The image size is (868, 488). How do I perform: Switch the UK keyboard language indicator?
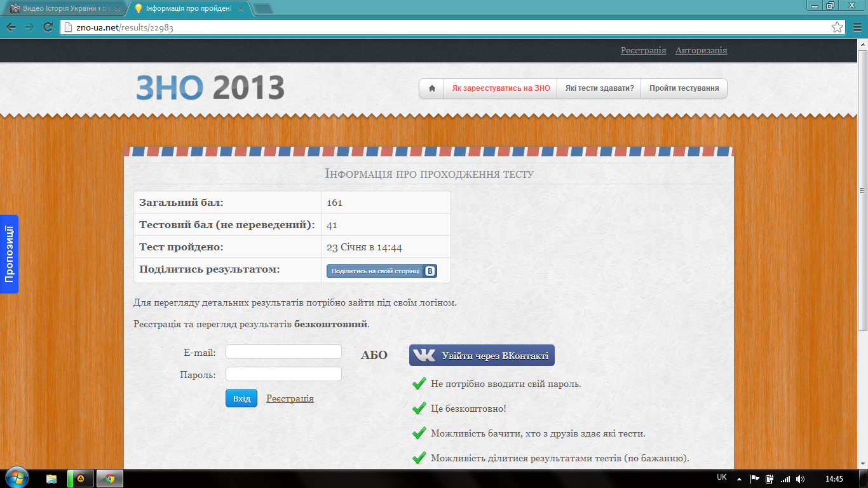click(722, 477)
